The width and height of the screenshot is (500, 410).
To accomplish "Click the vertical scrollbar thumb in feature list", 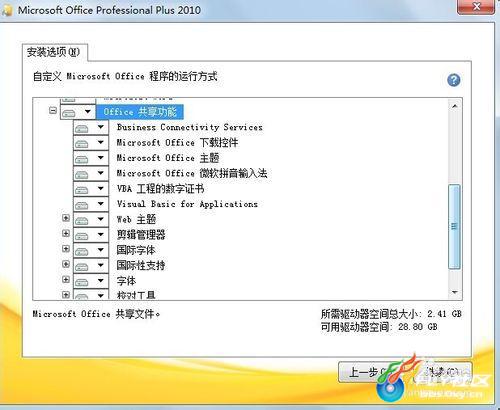I will point(455,227).
